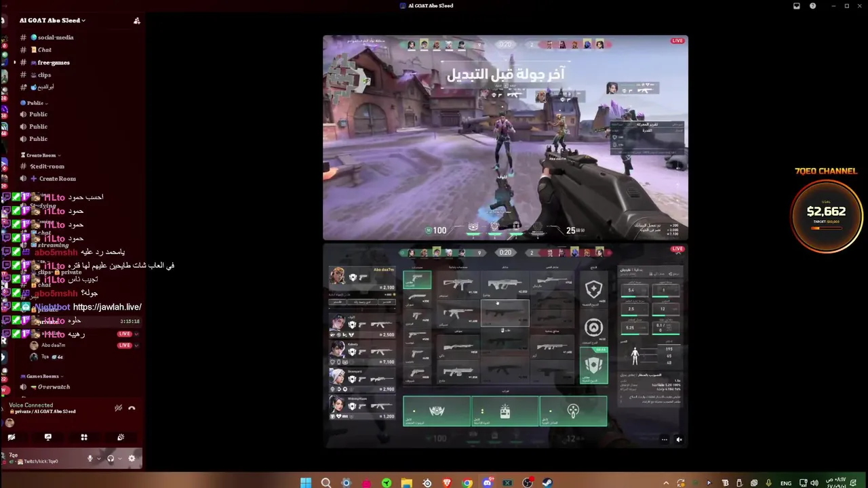Open the Windows Start menu
This screenshot has height=488, width=868.
306,483
